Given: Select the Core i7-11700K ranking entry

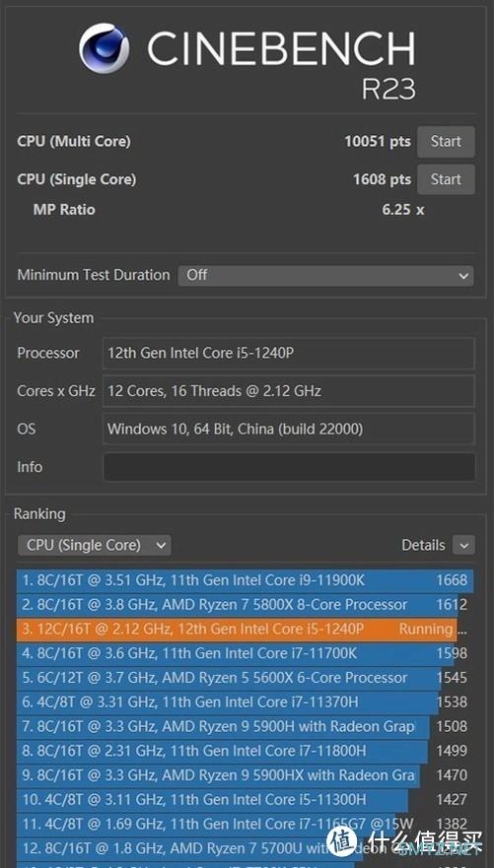Looking at the screenshot, I should pyautogui.click(x=245, y=654).
